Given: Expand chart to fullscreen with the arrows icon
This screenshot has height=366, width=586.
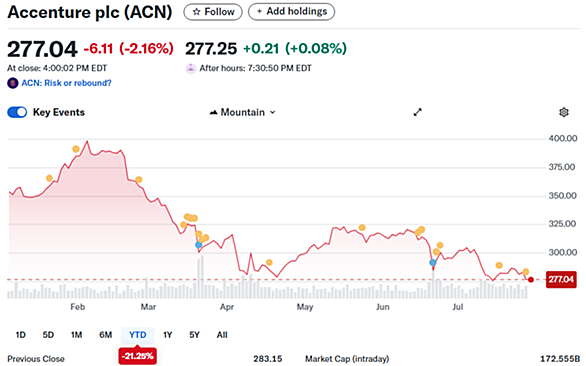Looking at the screenshot, I should point(417,112).
